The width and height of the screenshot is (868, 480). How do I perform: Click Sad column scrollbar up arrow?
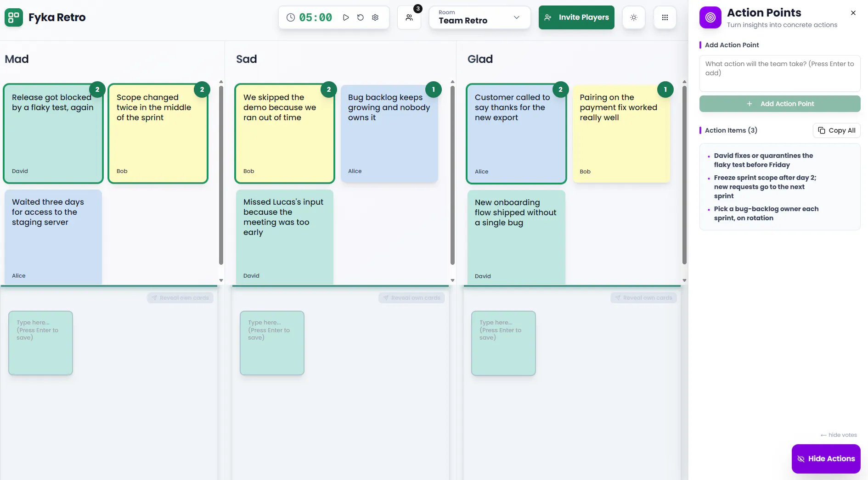tap(452, 82)
